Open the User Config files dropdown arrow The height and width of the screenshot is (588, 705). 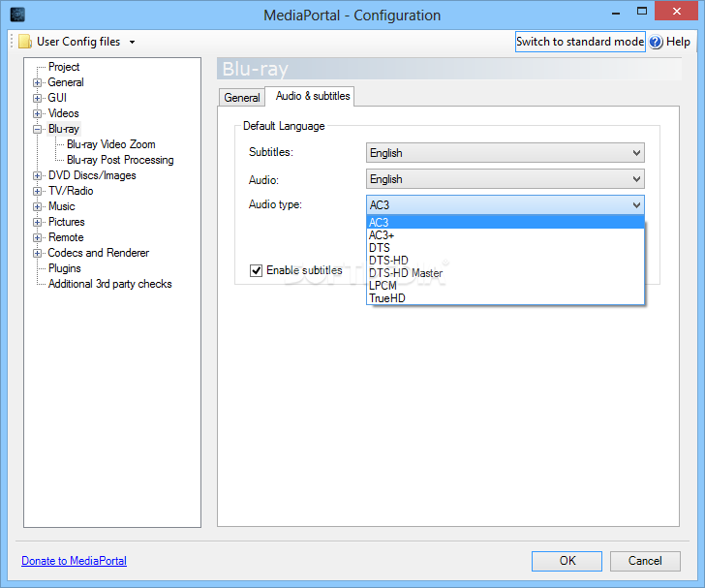tap(132, 42)
